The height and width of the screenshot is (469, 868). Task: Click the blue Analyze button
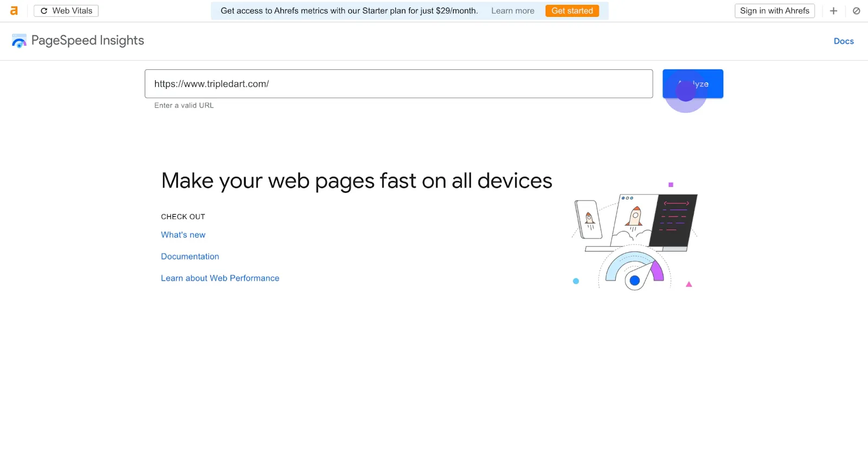pos(693,83)
